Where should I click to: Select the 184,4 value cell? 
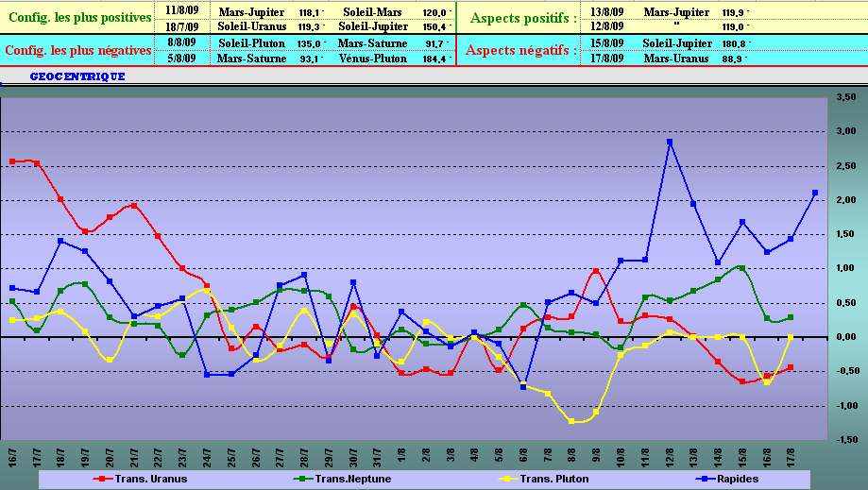(434, 59)
